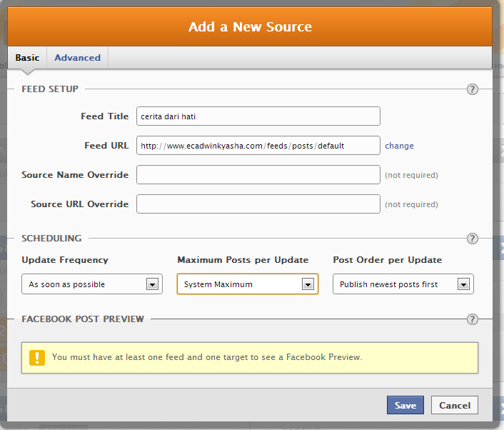Screen dimensions: 504x430
Task: Click the arrow on Update Frequency combo
Action: click(152, 284)
